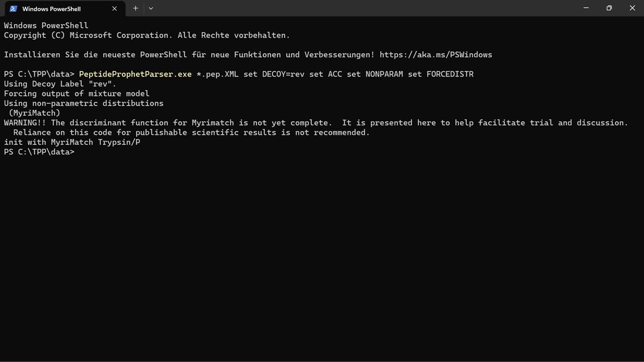Open the aka.ms/PSWindows link
This screenshot has width=644, height=362.
pos(436,55)
